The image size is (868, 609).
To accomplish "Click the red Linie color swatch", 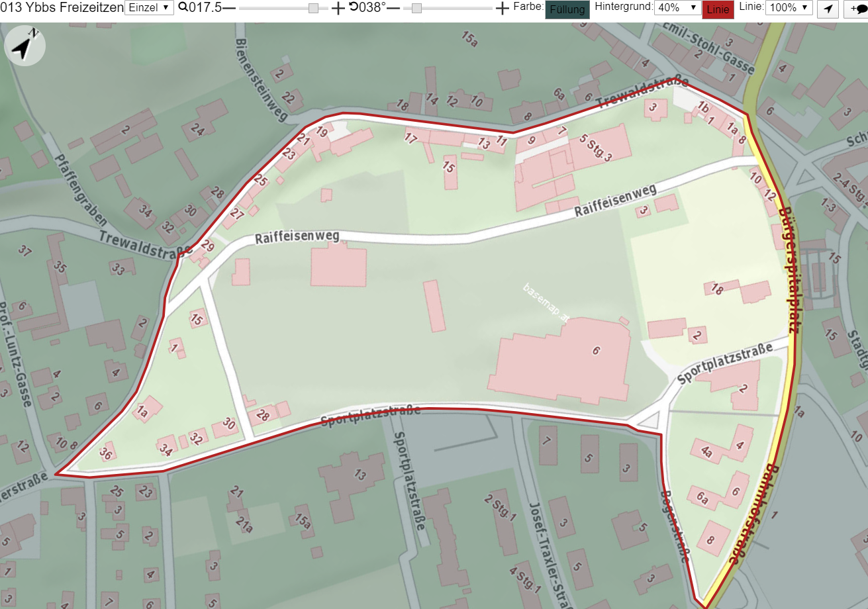I will (718, 9).
